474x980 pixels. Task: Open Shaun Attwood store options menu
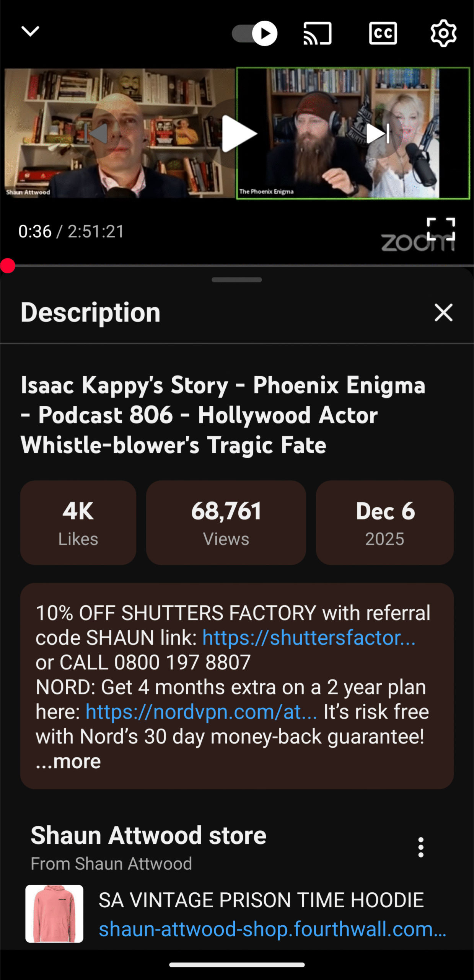(x=421, y=847)
